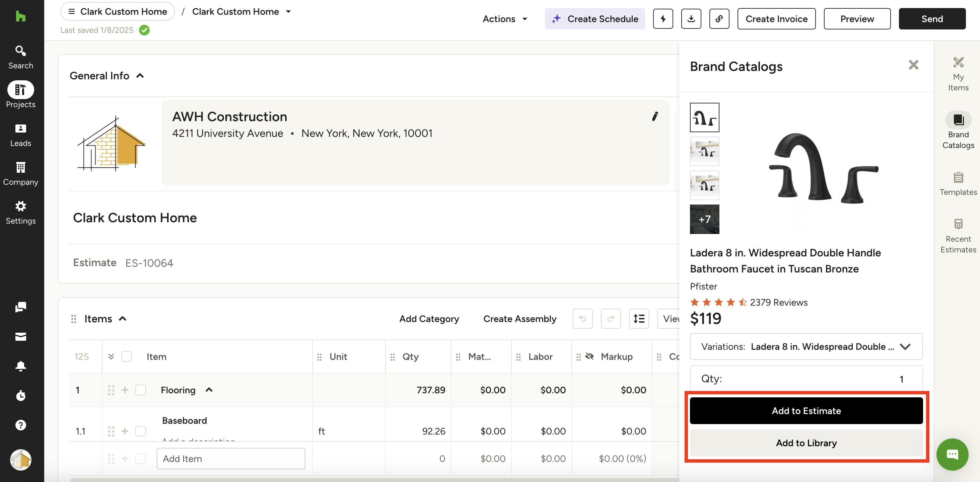Click the user profile avatar
Viewport: 980px width, 482px height.
[20, 460]
